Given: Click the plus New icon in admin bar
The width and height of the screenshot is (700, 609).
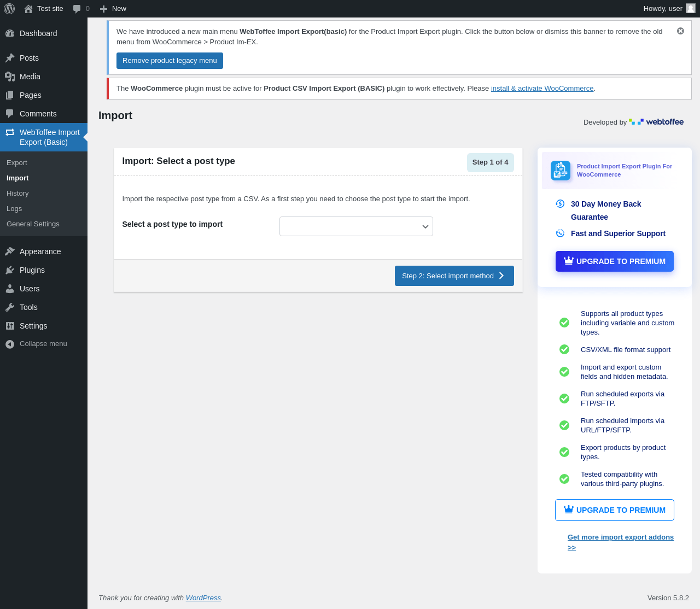Looking at the screenshot, I should (103, 9).
